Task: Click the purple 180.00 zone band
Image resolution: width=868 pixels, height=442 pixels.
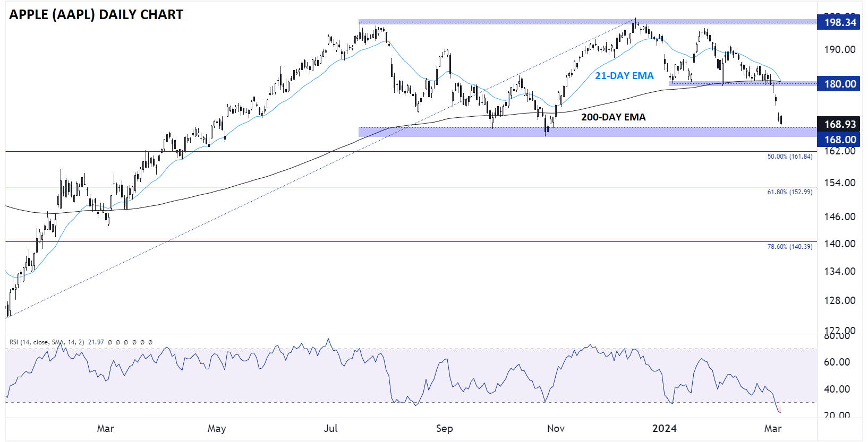Action: tap(743, 83)
